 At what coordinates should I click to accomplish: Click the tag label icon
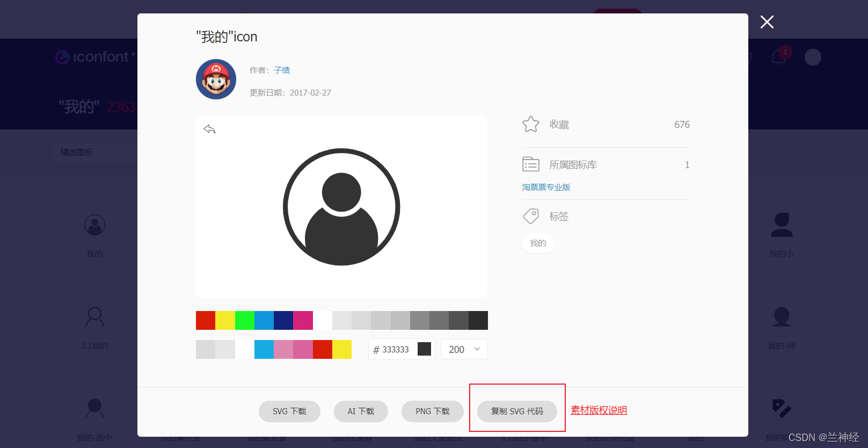(531, 216)
